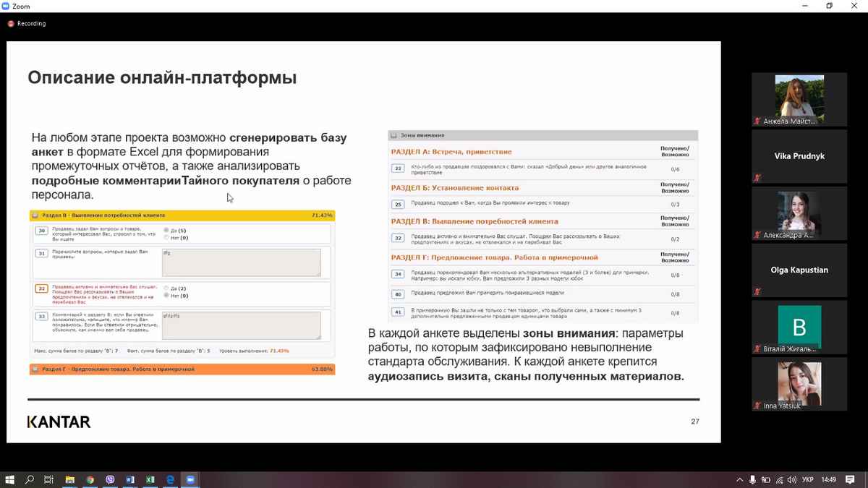Open the Task View button
Screen dimensions: 868x488
tap(49, 479)
